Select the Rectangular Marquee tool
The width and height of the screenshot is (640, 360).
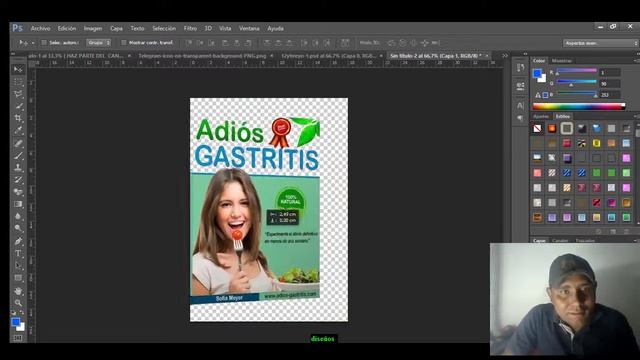tap(18, 82)
